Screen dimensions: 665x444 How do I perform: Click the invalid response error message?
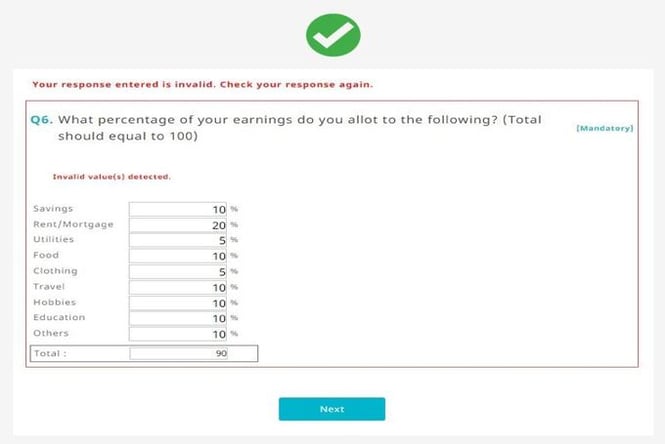click(x=203, y=84)
